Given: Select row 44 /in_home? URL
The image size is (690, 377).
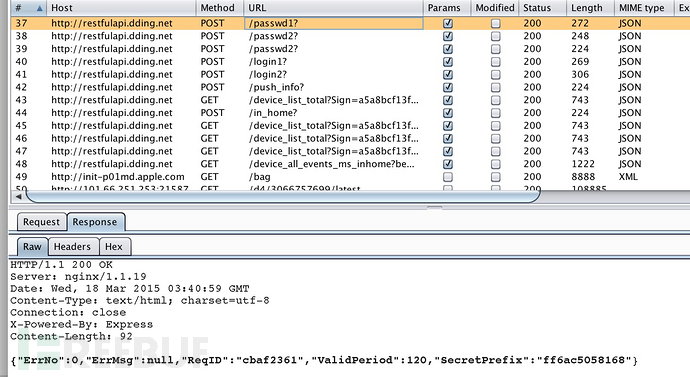Looking at the screenshot, I should coord(273,113).
